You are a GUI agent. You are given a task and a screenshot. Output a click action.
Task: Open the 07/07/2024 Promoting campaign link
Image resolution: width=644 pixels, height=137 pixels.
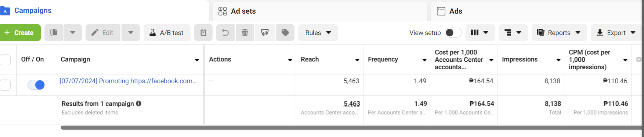click(x=128, y=81)
